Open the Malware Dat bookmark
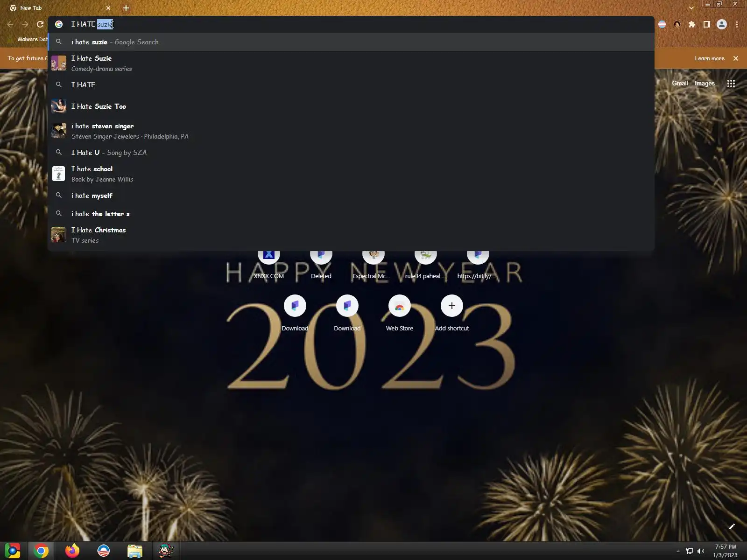Viewport: 747px width, 560px height. (x=28, y=40)
